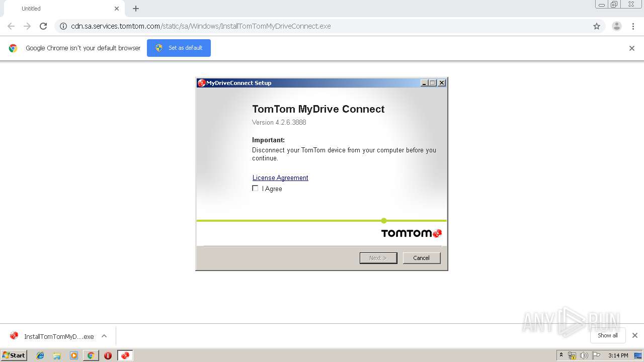Click the TomTom logo in installer
644x362 pixels.
[412, 233]
